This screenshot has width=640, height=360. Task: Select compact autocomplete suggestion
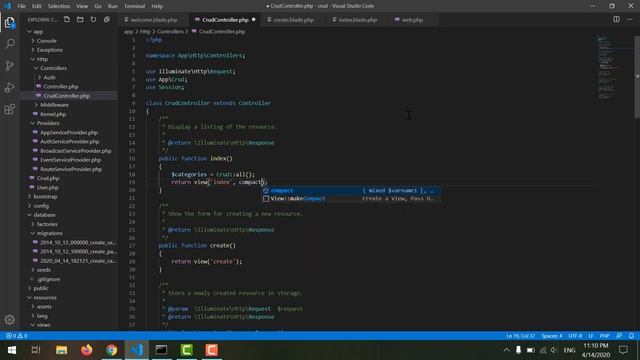tap(351, 191)
